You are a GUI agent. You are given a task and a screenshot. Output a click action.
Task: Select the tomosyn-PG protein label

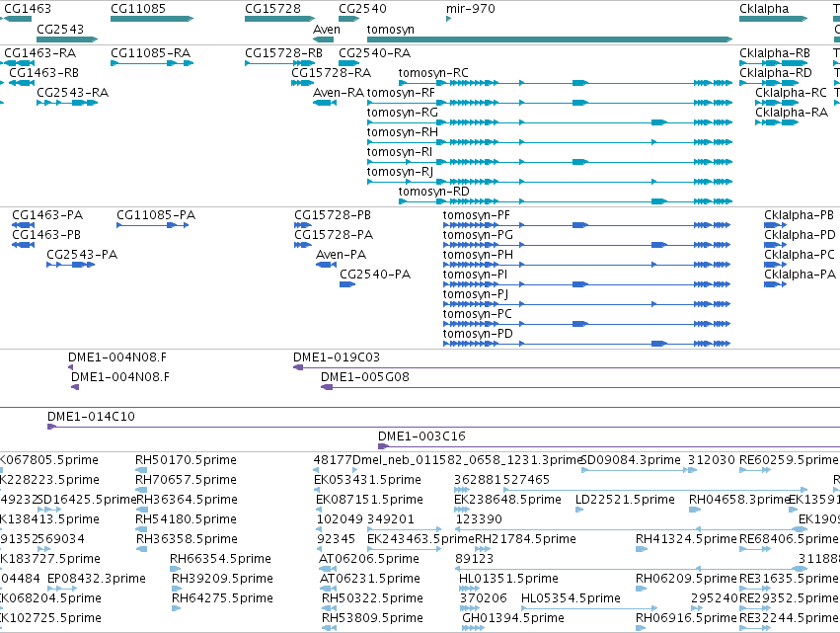[x=478, y=235]
